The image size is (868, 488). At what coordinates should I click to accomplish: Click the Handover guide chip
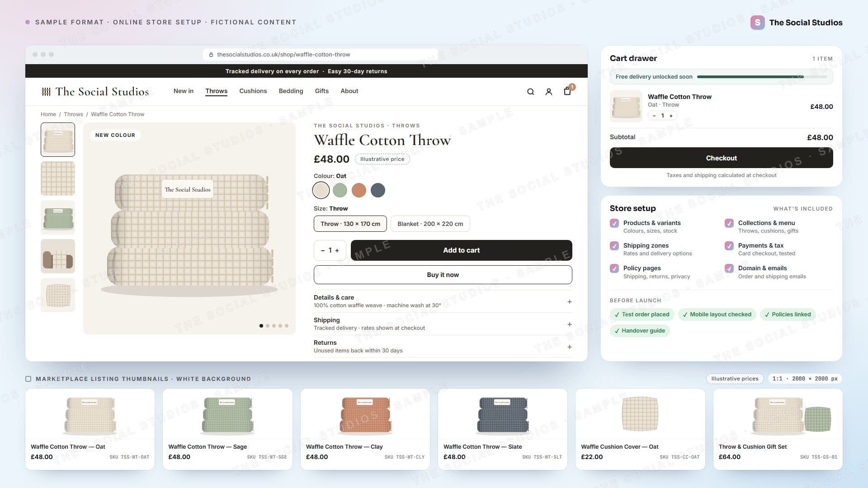pos(640,331)
